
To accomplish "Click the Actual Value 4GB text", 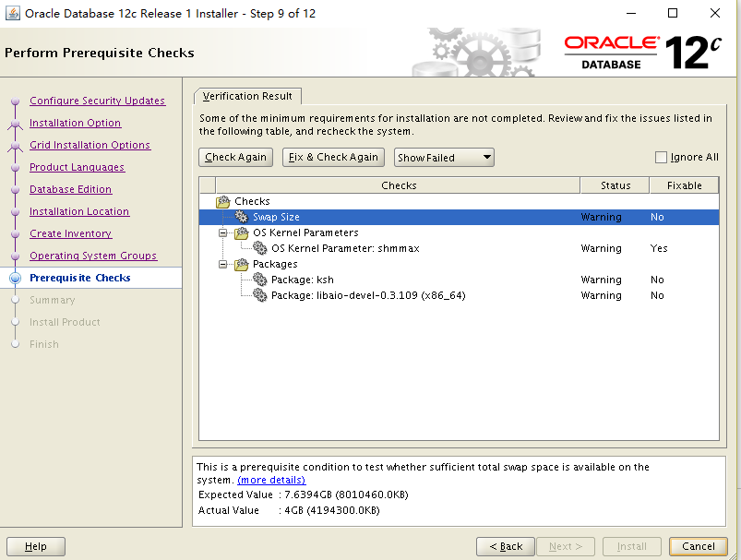I will 289,510.
